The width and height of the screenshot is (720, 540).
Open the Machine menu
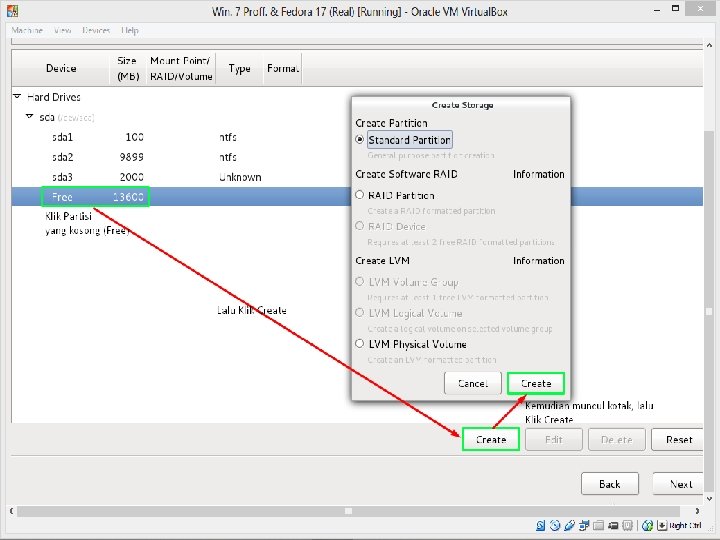click(x=27, y=30)
